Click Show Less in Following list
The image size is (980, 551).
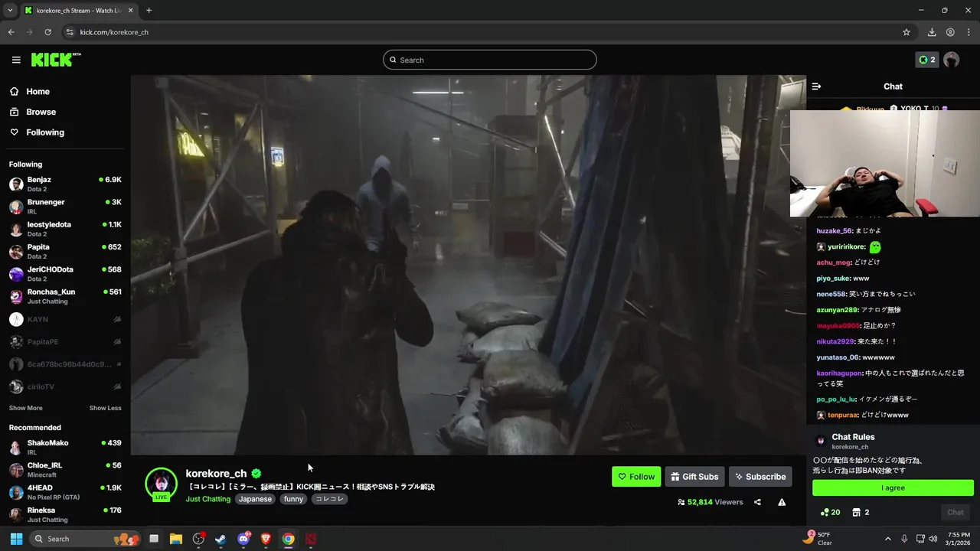coord(105,408)
